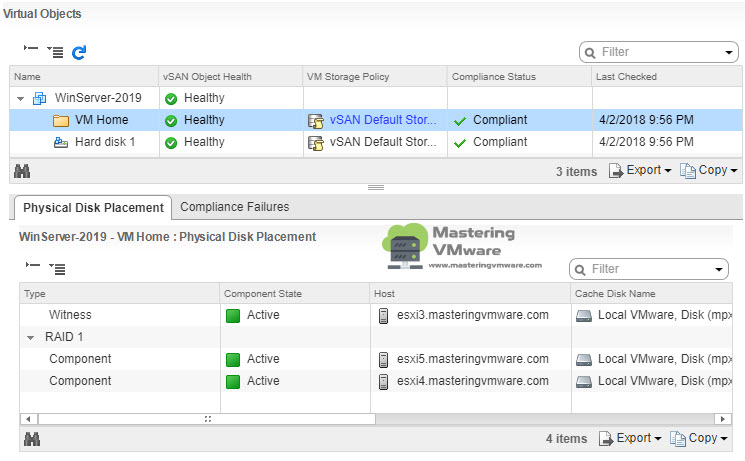Click the esxi5 row cache disk icon
745x461 pixels.
click(584, 360)
